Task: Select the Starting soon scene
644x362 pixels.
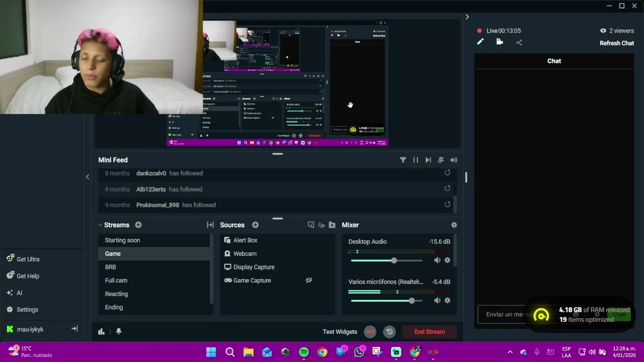Action: pos(154,240)
